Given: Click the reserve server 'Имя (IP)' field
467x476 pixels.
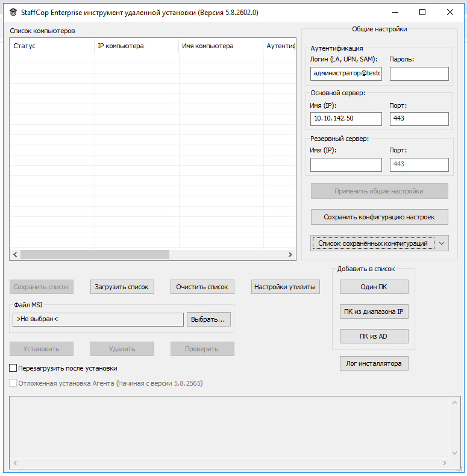Looking at the screenshot, I should [346, 164].
